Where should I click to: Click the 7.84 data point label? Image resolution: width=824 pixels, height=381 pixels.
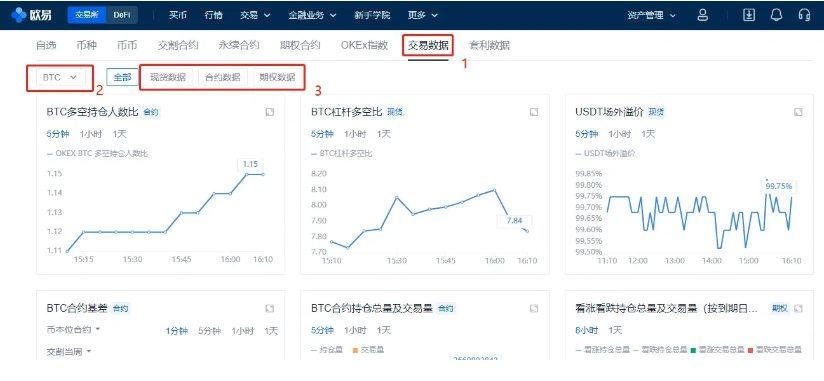514,221
